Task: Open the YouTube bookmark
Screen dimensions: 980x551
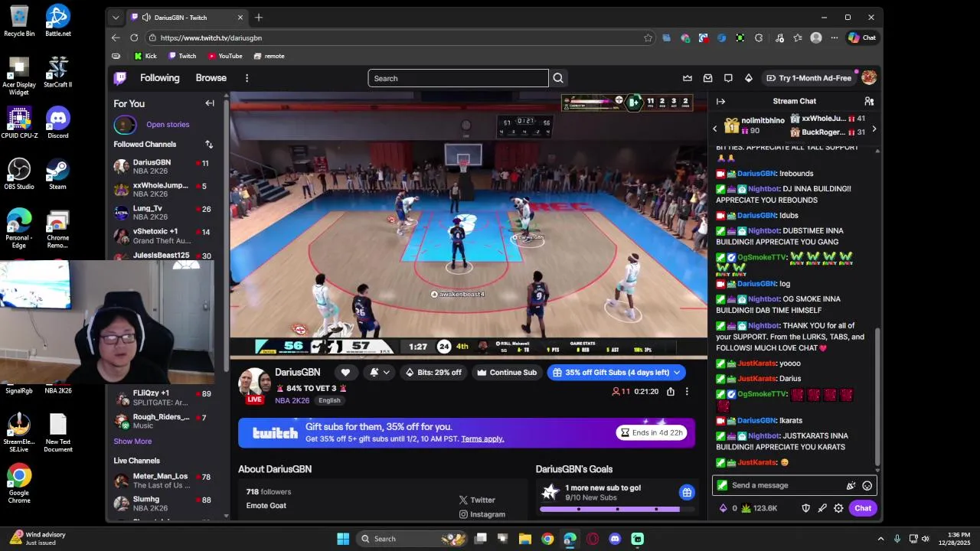Action: [225, 56]
